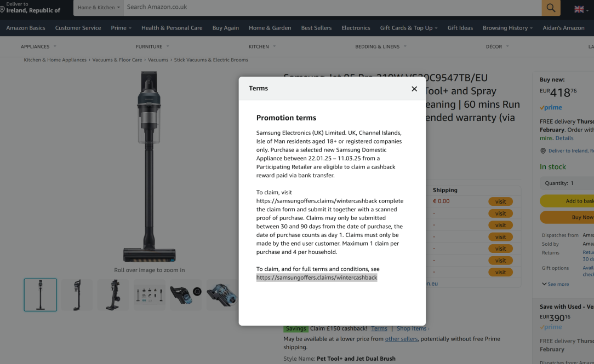Open Gift Cards & Top Up dropdown
The width and height of the screenshot is (594, 364).
coord(409,28)
